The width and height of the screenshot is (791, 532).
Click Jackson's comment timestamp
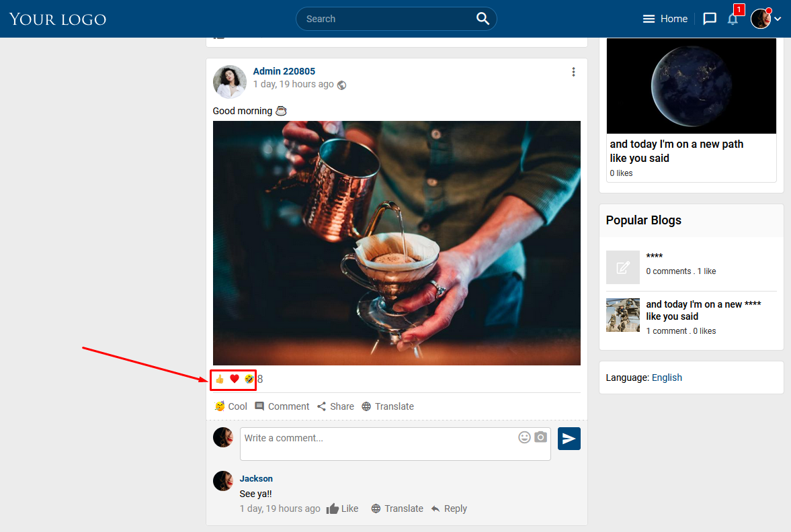[x=280, y=508]
